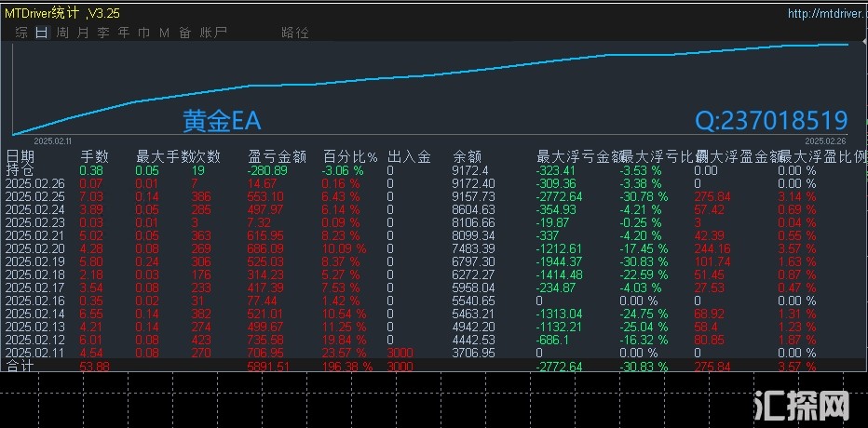The width and height of the screenshot is (868, 428).
Task: Select the 年 yearly statistics tab
Action: pos(124,33)
